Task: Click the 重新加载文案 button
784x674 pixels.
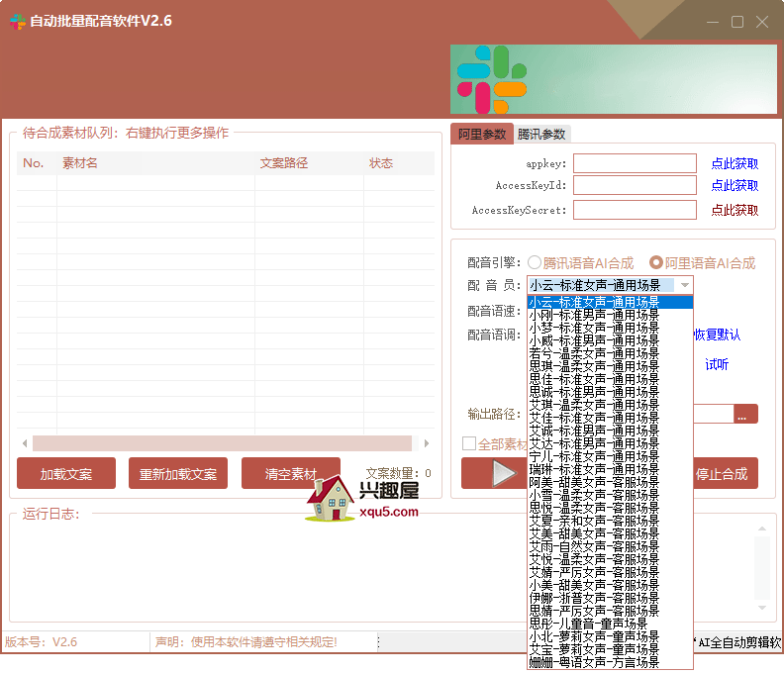Action: coord(178,473)
